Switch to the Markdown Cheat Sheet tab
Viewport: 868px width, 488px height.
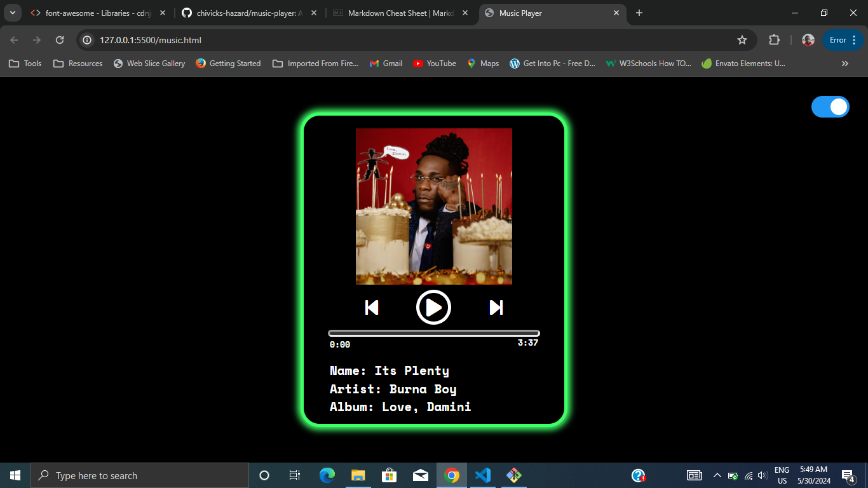point(400,13)
